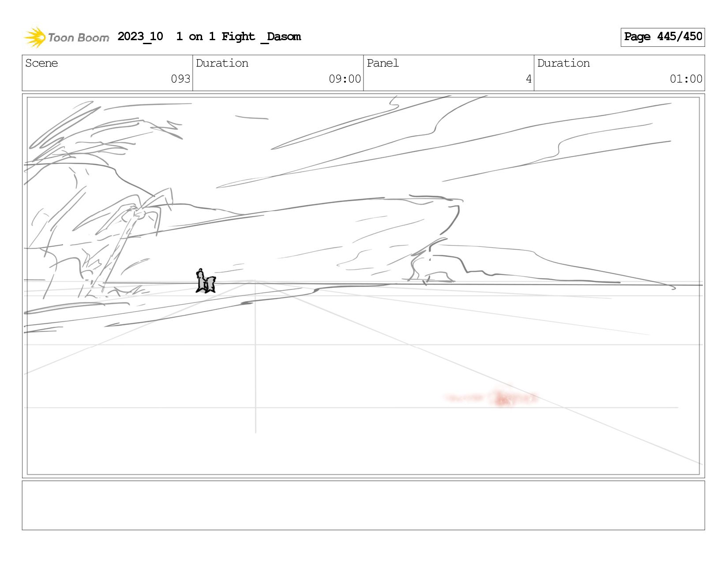The width and height of the screenshot is (728, 563).
Task: Select the project title '2023_10 1 on 1 Fight _Dasom'
Action: pyautogui.click(x=209, y=37)
